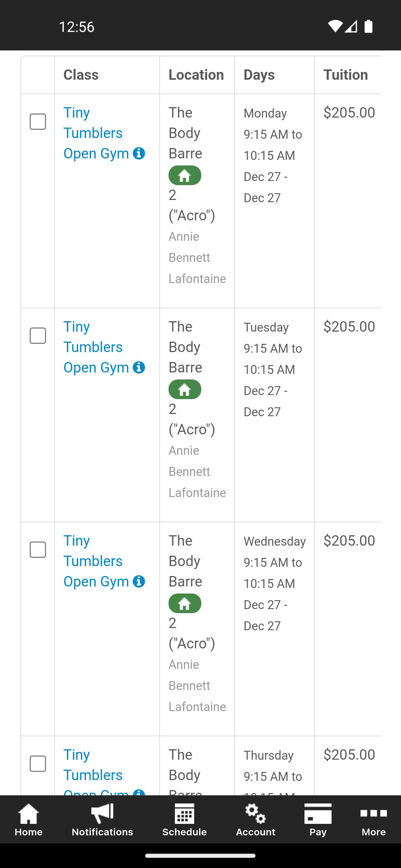
Task: Check the Monday class checkbox
Action: click(38, 122)
